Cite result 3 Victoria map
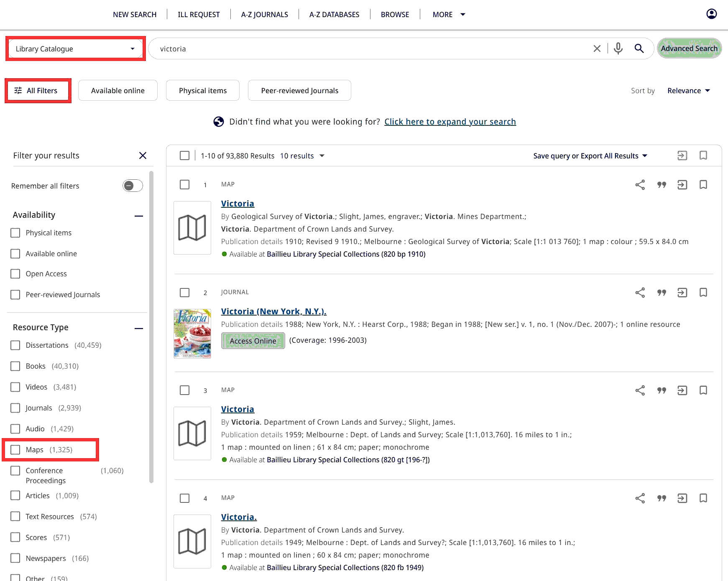 661,390
